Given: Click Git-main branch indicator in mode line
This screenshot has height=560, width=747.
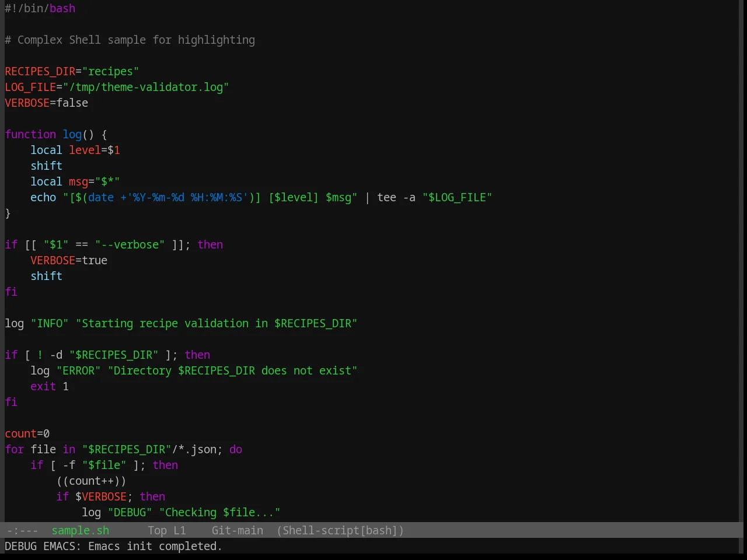Looking at the screenshot, I should pos(237,530).
